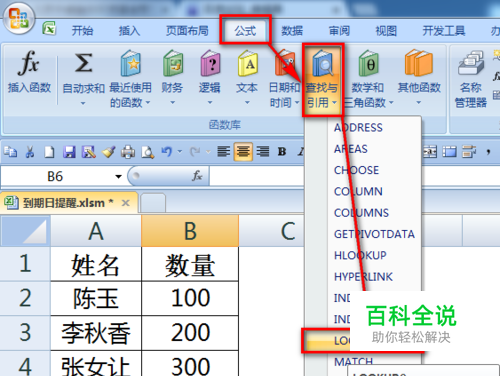
Task: Click the cut scissors icon
Action: pyautogui.click(x=30, y=152)
